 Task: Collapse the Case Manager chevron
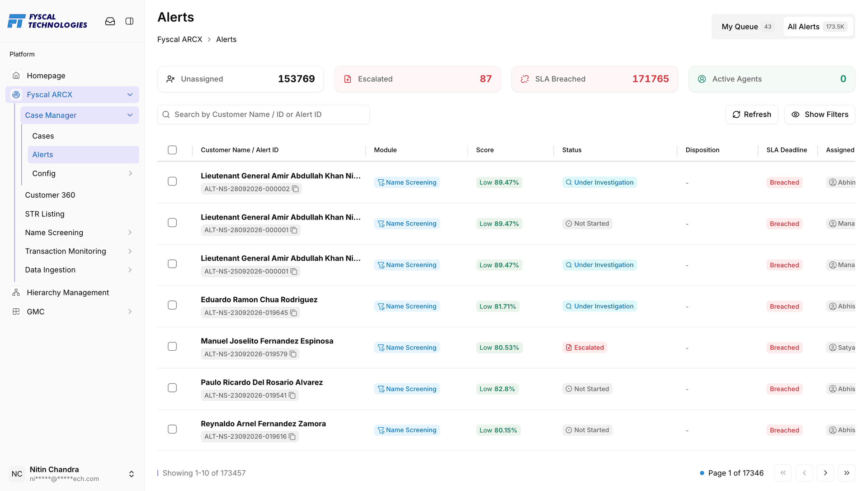(130, 115)
